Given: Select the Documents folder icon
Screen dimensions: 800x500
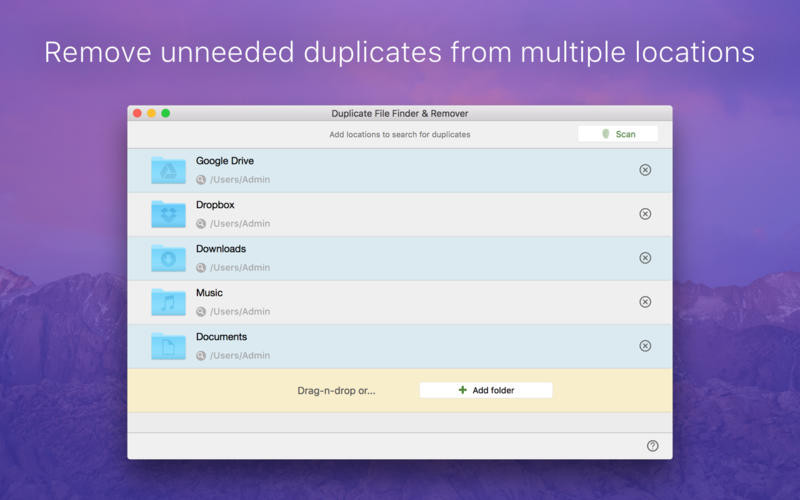Looking at the screenshot, I should [x=168, y=346].
